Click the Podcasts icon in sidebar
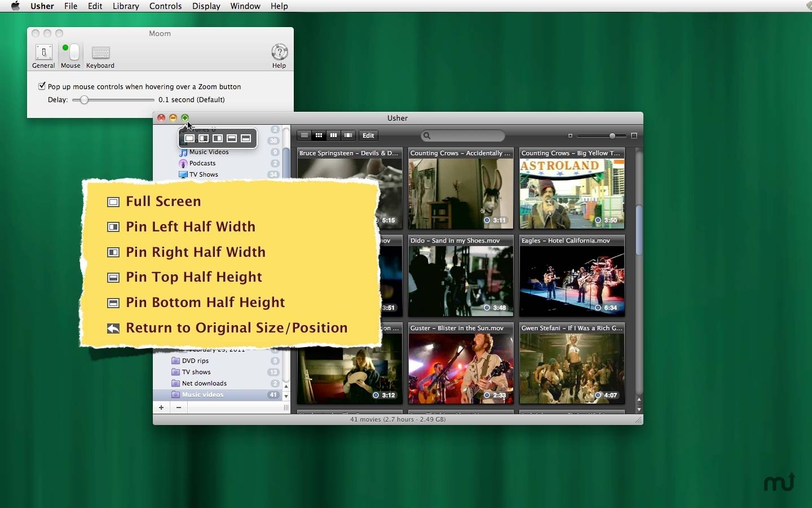 (x=183, y=164)
